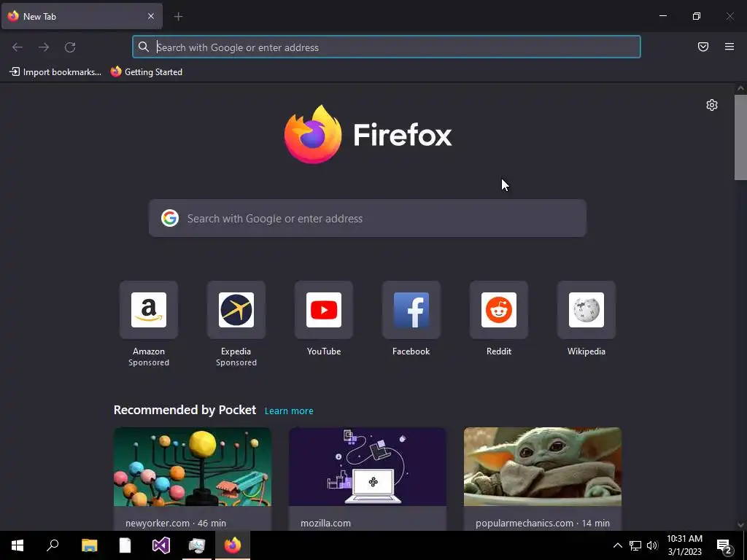Screen dimensions: 747x560
Task: Open a new tab with plus button
Action: pyautogui.click(x=178, y=17)
